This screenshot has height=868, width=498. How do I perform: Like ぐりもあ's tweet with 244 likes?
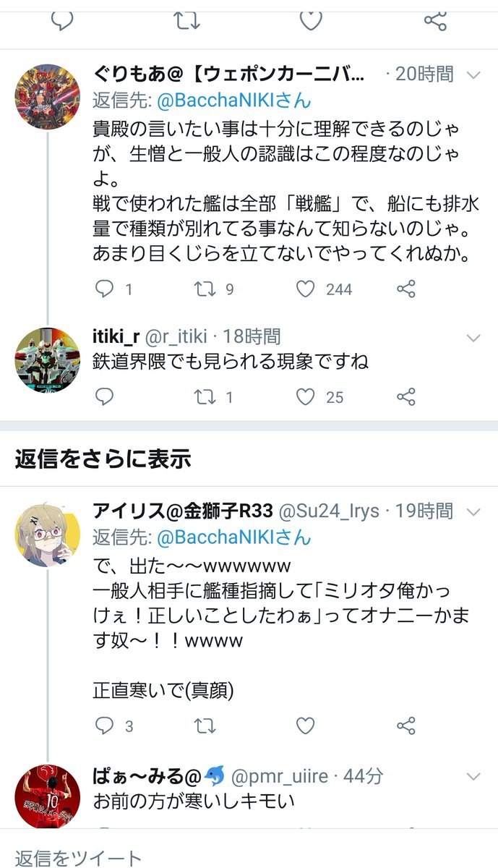306,289
